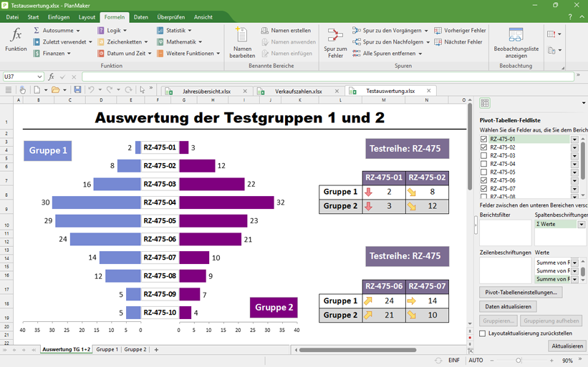Open the Datum und Zeit functions

click(x=125, y=54)
